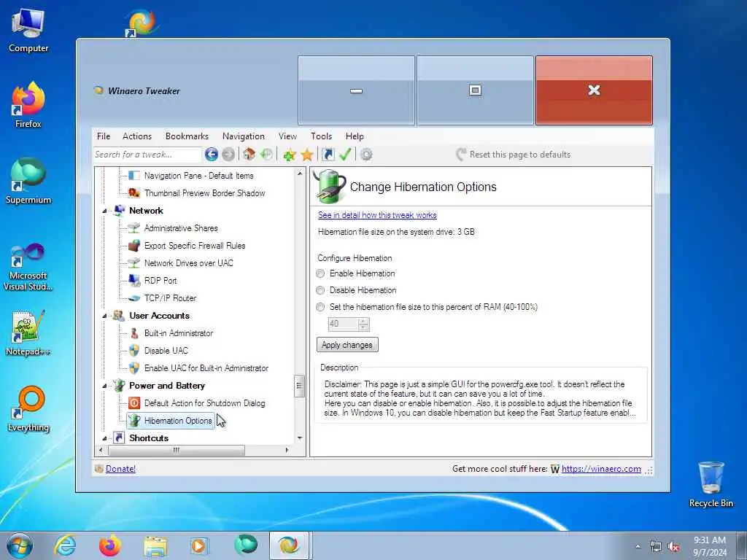Collapse the User Accounts tree category
747x560 pixels.
pyautogui.click(x=104, y=316)
